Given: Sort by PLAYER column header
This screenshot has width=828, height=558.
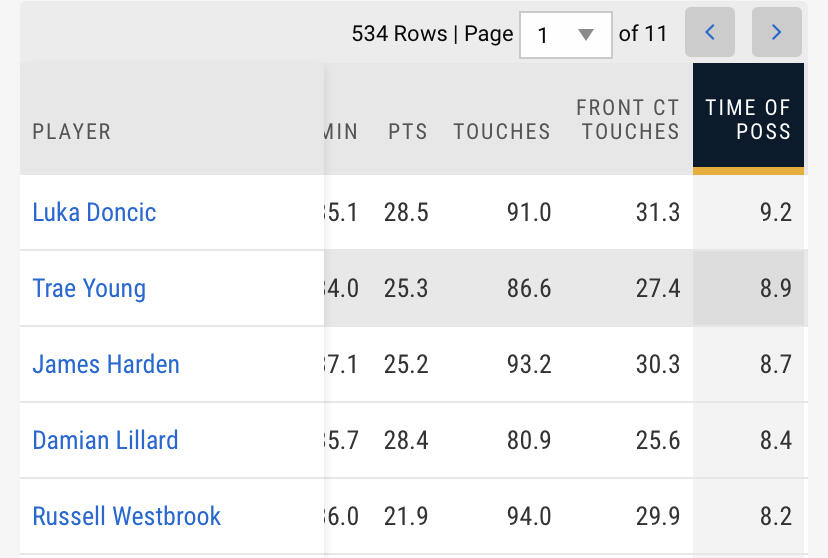Looking at the screenshot, I should (72, 131).
